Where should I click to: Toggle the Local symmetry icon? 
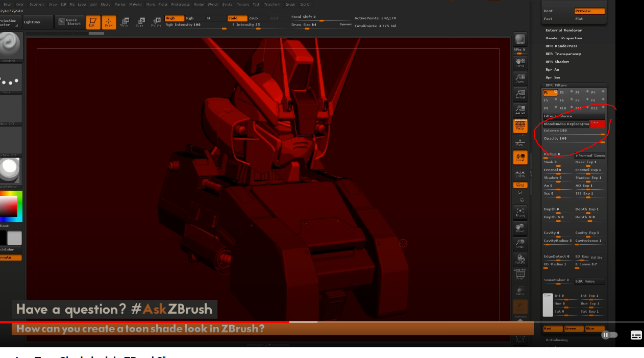[520, 158]
